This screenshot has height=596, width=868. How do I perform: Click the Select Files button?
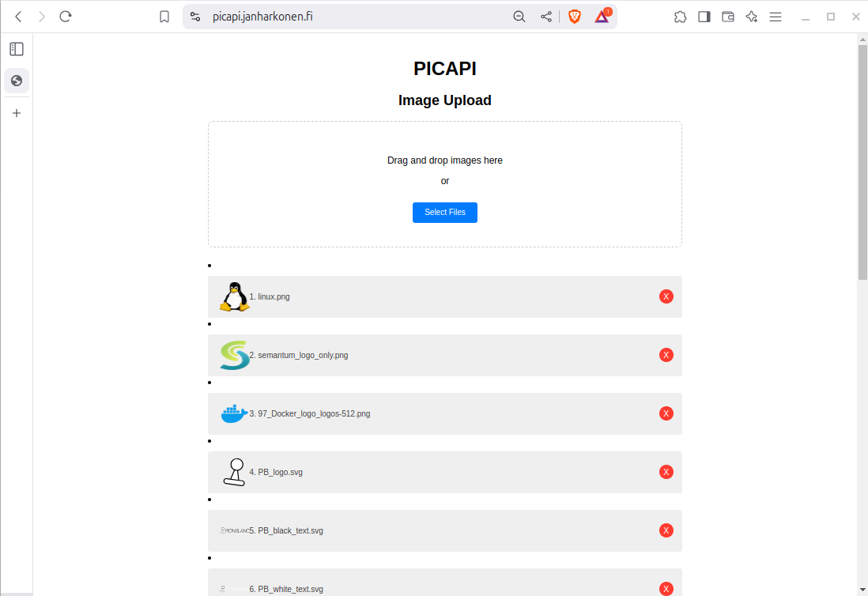[445, 213]
